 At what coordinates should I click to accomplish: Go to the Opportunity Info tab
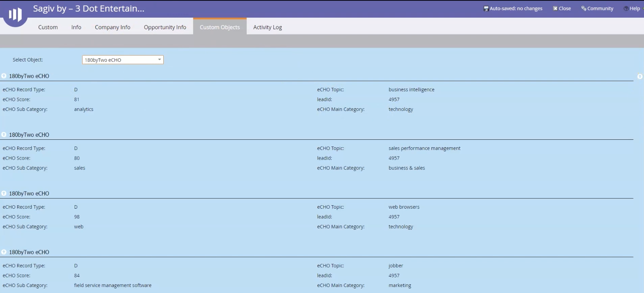tap(165, 27)
